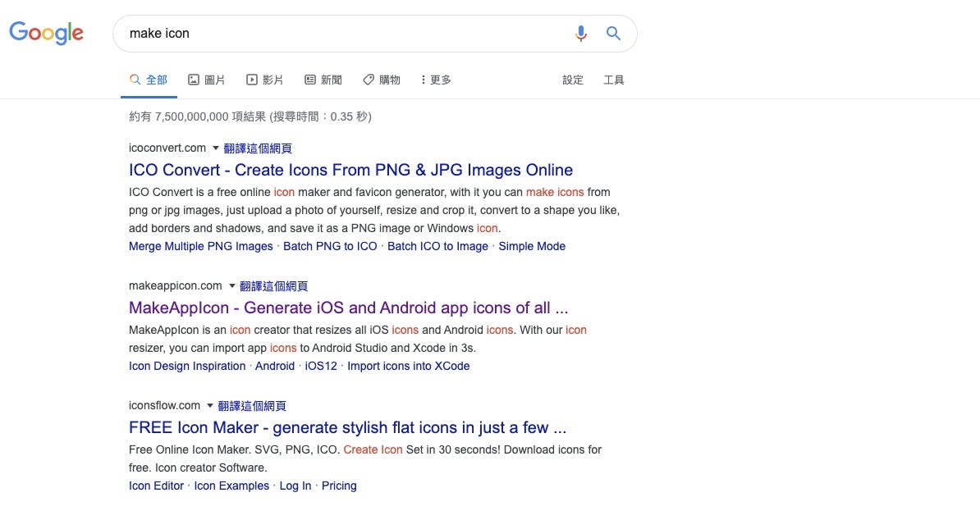
Task: Expand dropdown arrow beside icoconvert.com
Action: (216, 148)
